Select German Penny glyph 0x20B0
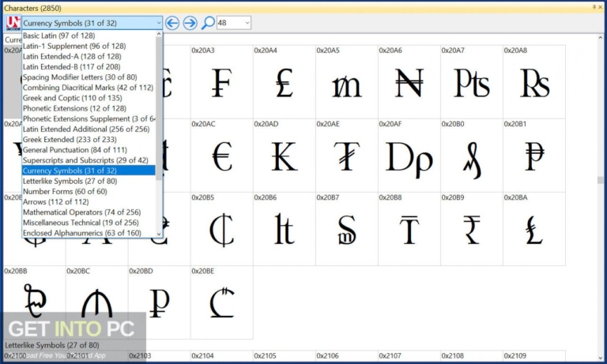 point(472,155)
